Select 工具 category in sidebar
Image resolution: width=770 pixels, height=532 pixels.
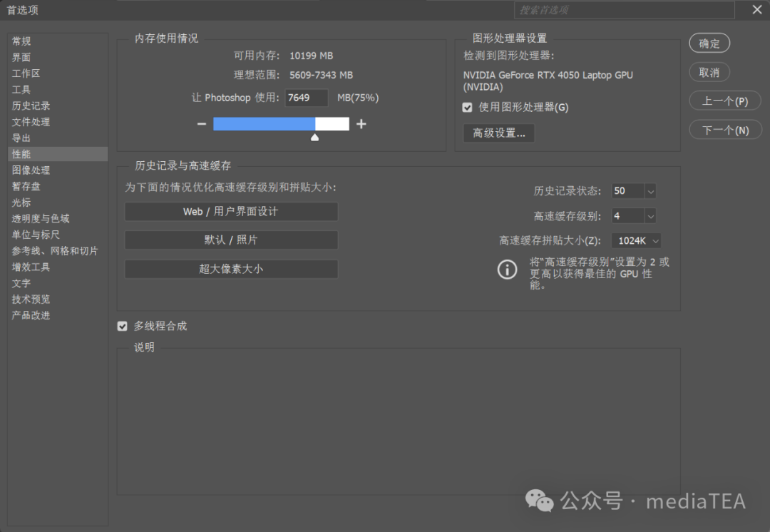pos(58,89)
